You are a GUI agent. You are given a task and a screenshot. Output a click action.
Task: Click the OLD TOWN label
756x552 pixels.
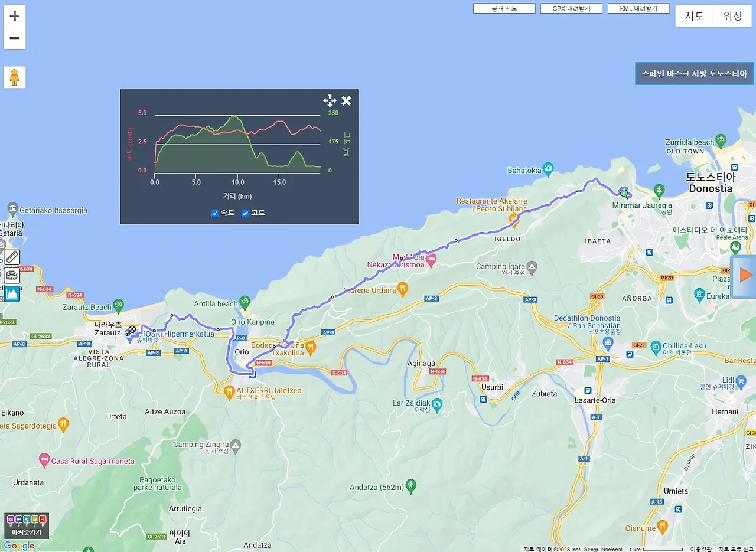[685, 151]
